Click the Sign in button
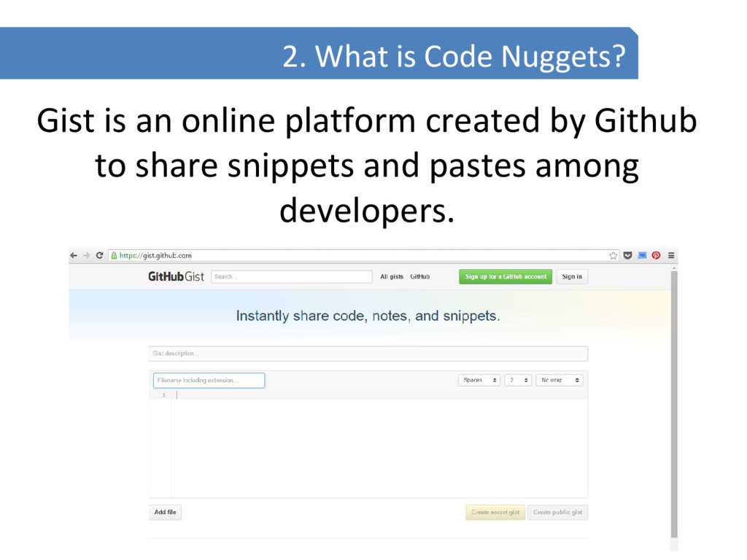747x560 pixels. pos(572,276)
